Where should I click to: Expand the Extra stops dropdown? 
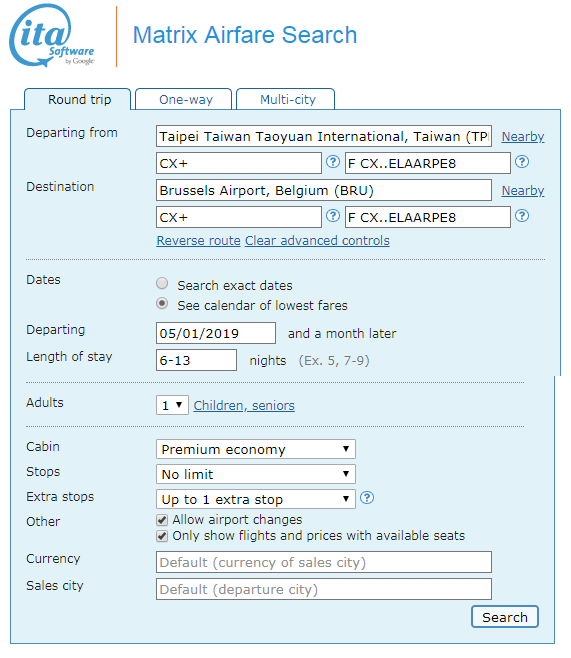pos(256,499)
